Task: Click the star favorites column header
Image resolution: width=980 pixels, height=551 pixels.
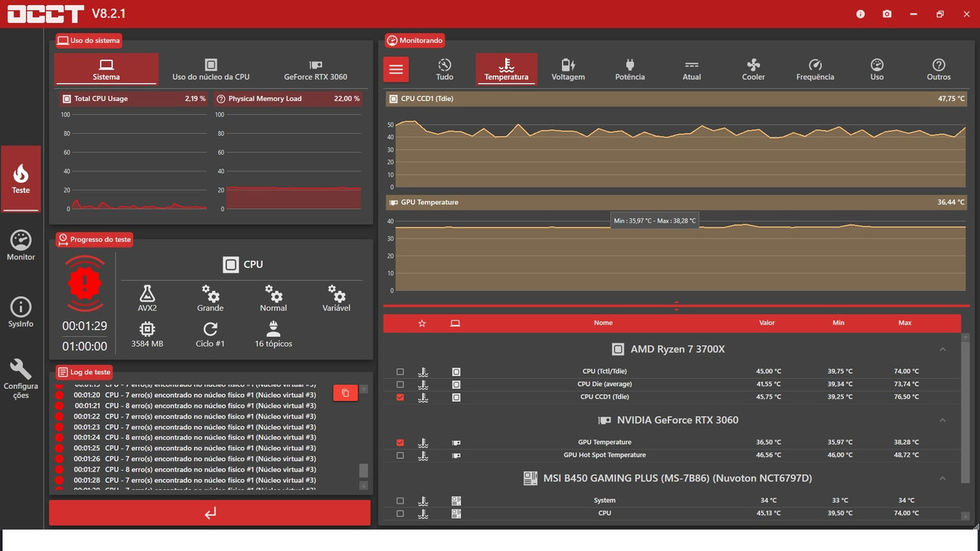Action: click(x=422, y=323)
